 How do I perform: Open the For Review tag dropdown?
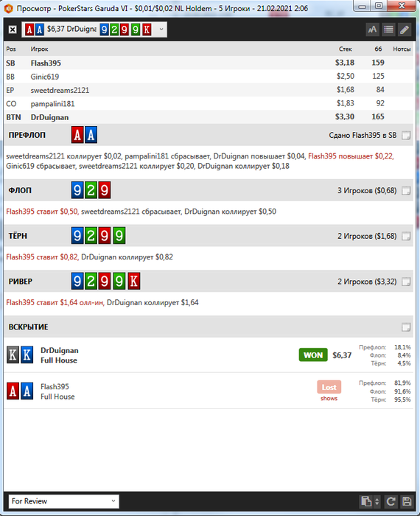click(64, 501)
